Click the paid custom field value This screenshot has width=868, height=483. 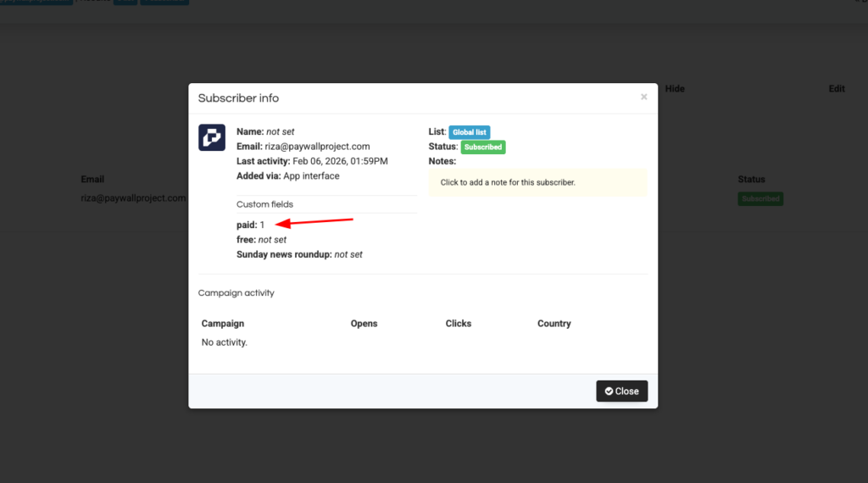click(x=263, y=225)
